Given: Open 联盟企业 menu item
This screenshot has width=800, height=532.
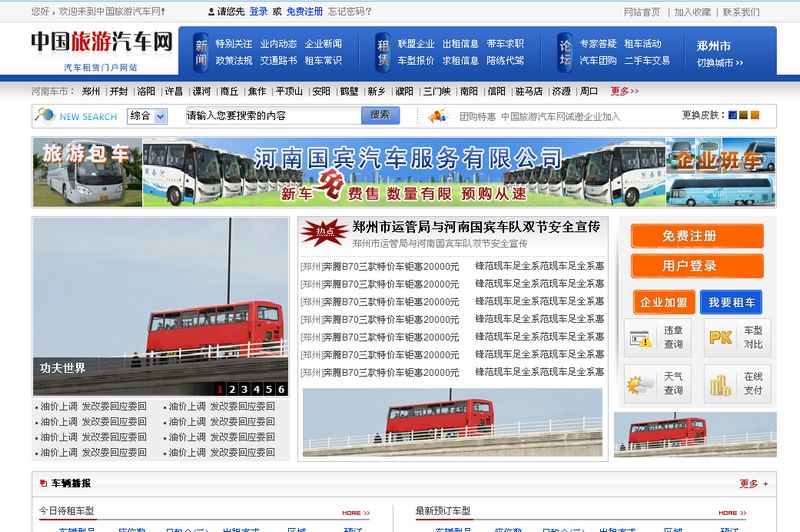Looking at the screenshot, I should [x=416, y=44].
